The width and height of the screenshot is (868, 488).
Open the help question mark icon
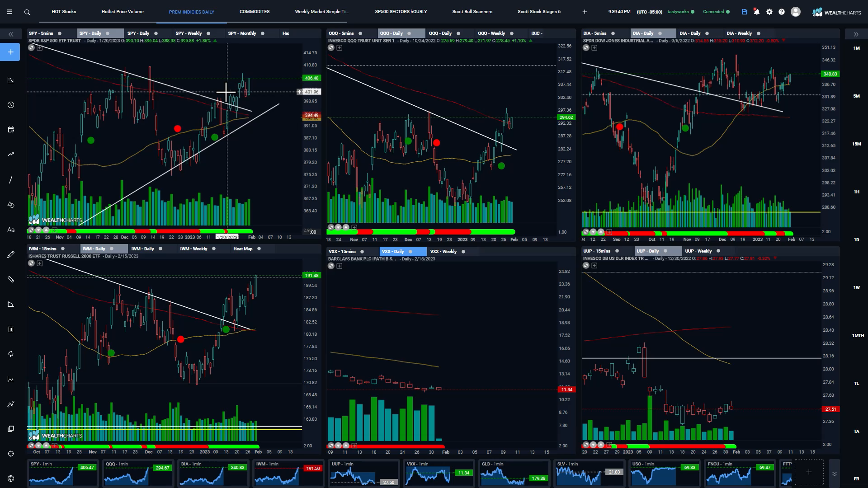782,12
